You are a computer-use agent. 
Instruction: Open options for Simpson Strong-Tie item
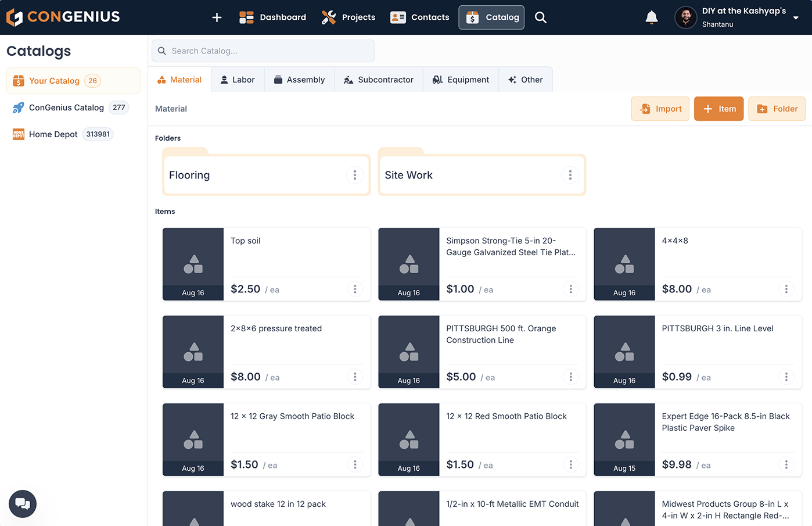point(571,289)
